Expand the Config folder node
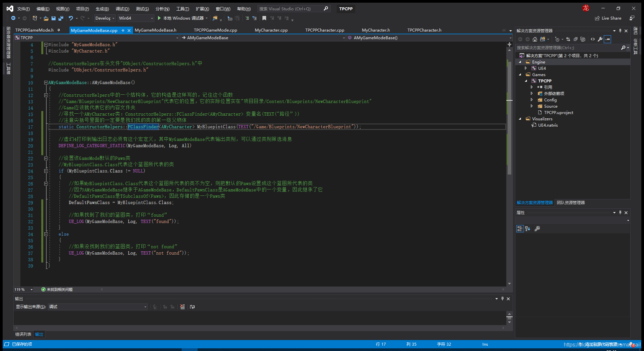Screen dimensions: 644x351 point(532,100)
